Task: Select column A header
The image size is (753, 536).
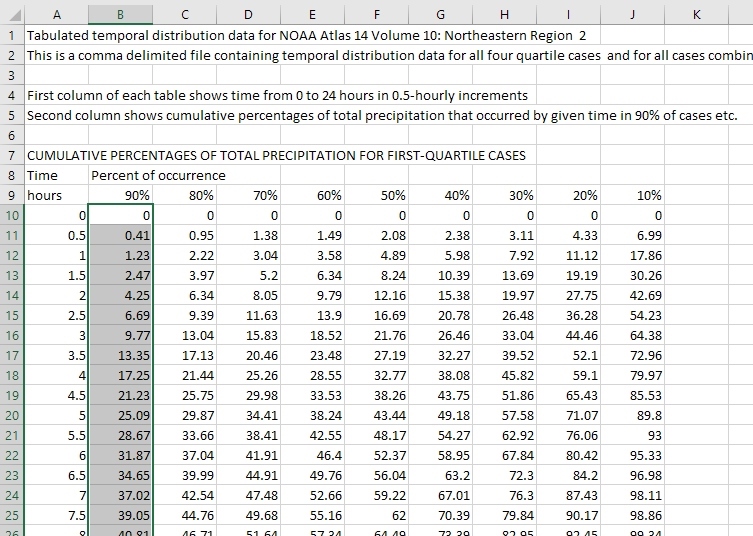Action: click(x=56, y=14)
